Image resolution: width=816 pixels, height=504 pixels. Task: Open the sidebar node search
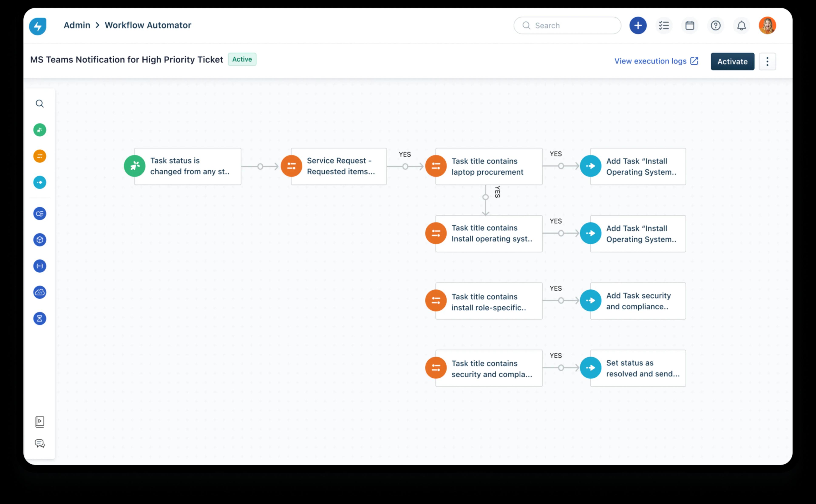pyautogui.click(x=40, y=104)
